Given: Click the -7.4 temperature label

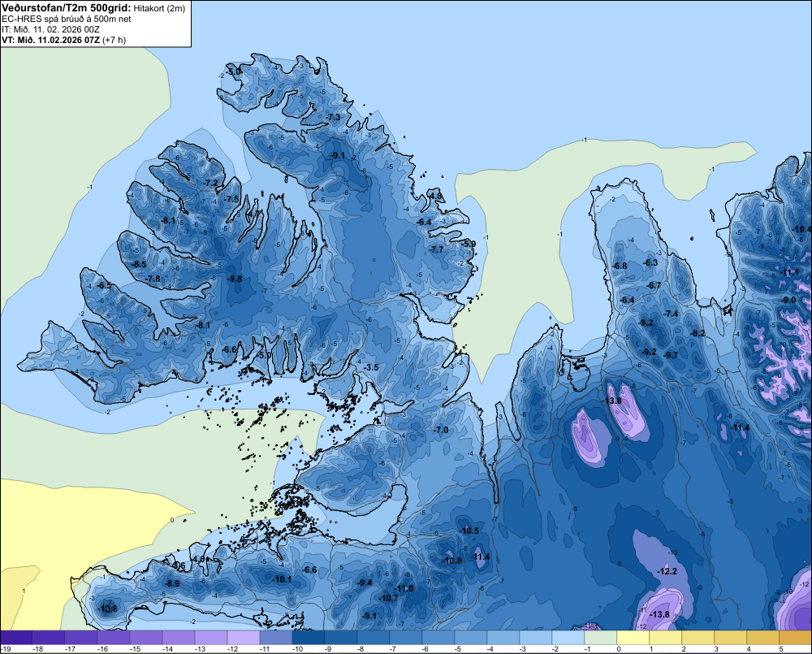Looking at the screenshot, I should [x=672, y=314].
